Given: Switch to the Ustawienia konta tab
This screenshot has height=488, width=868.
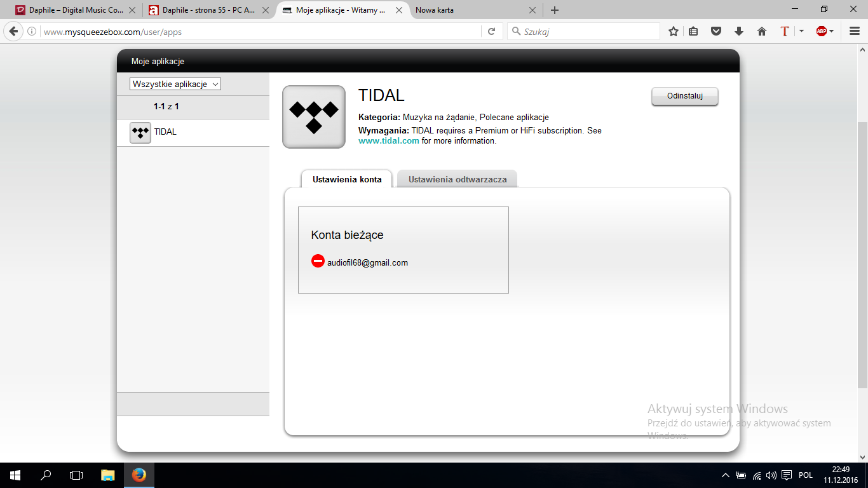Looking at the screenshot, I should click(x=347, y=179).
